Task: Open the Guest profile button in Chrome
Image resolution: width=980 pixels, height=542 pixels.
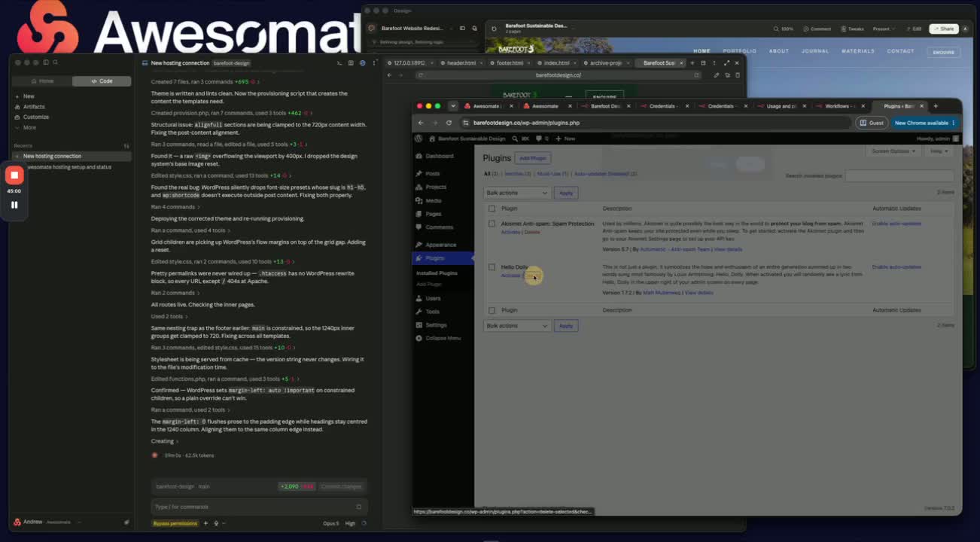Action: coord(872,123)
